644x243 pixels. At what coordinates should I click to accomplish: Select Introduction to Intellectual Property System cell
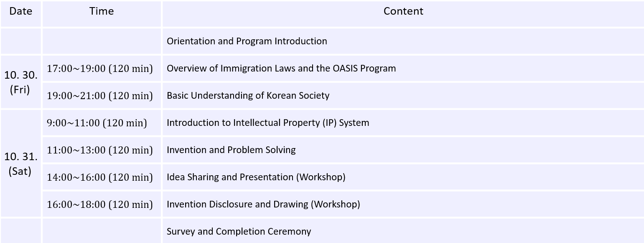[x=268, y=123]
